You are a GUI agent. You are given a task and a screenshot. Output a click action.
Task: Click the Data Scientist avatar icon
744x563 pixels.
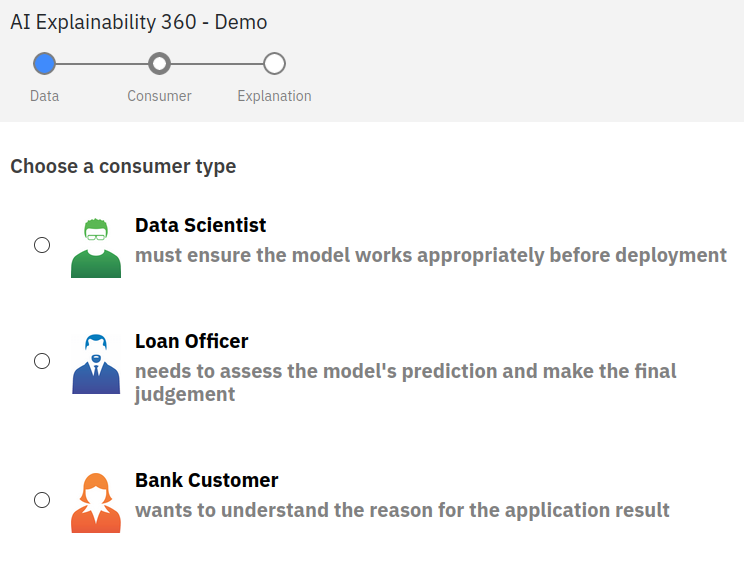pyautogui.click(x=96, y=247)
